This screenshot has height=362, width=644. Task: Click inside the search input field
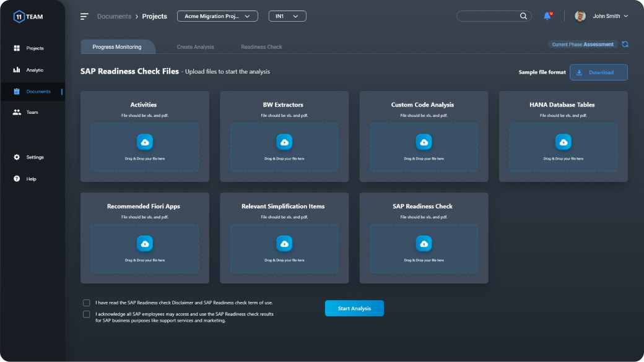[x=487, y=16]
